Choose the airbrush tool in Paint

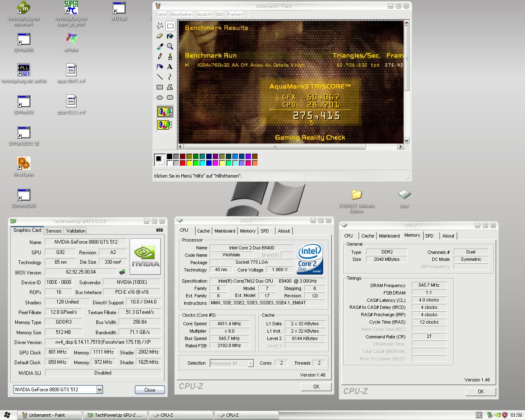(160, 66)
